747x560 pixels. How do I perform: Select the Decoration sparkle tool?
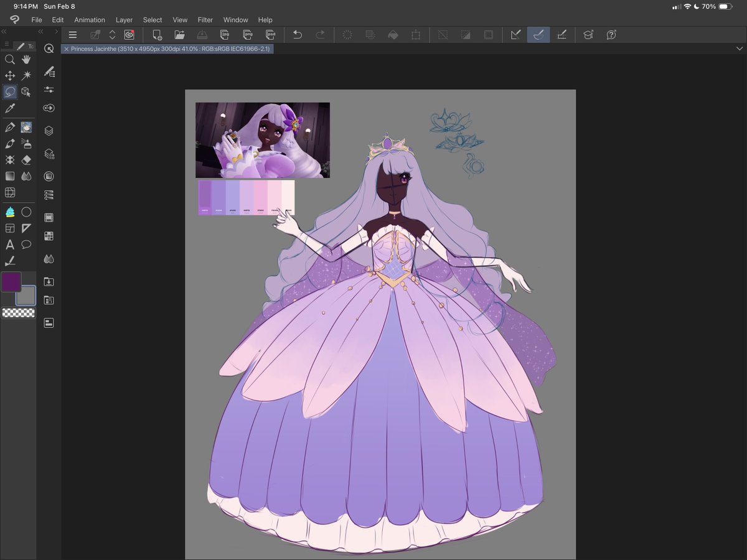coord(10,161)
